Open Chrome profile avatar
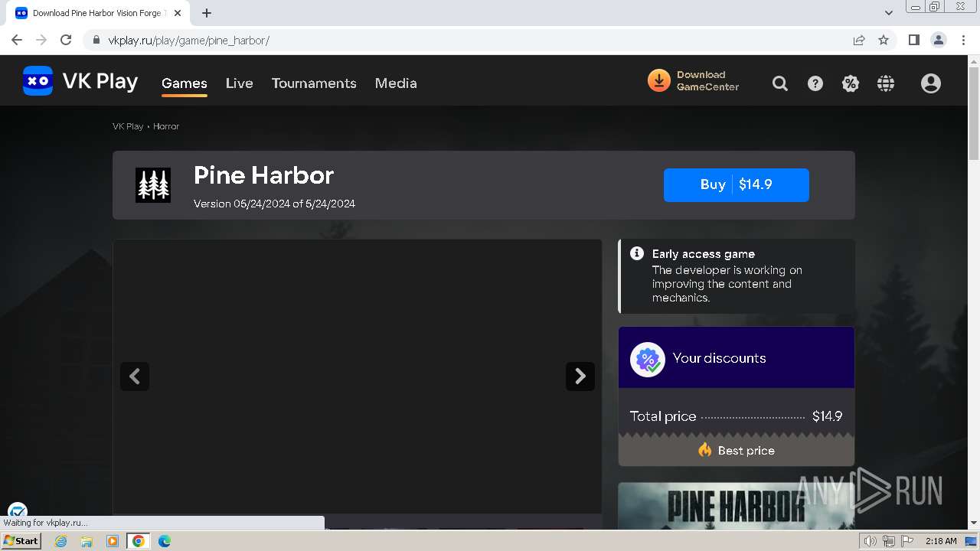The height and width of the screenshot is (551, 980). pos(939,40)
